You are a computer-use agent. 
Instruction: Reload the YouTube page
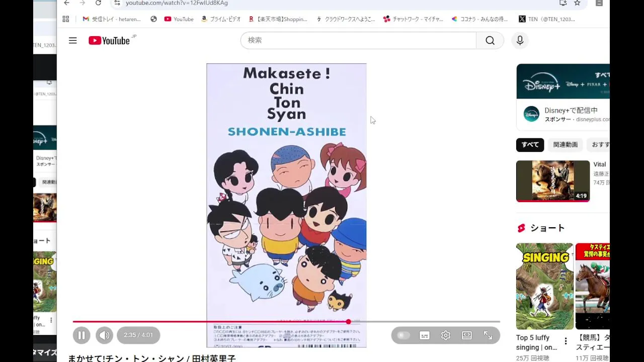[98, 3]
